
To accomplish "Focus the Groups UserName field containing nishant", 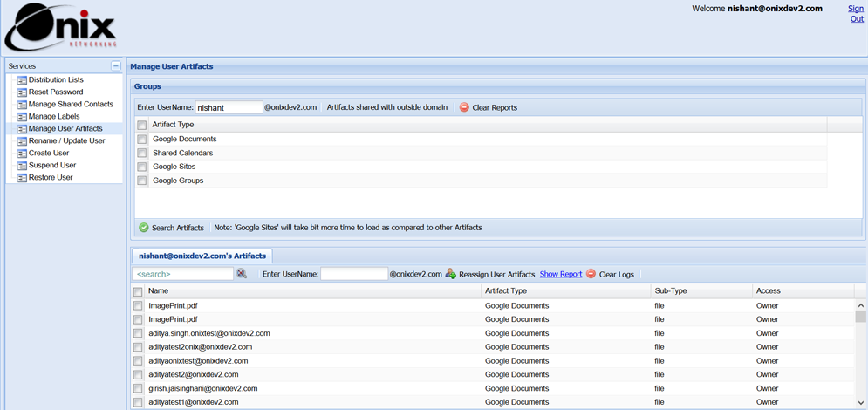I will pos(229,107).
